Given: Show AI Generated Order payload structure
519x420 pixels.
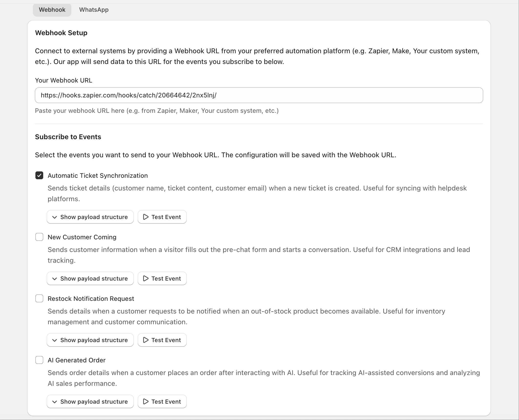Looking at the screenshot, I should pyautogui.click(x=90, y=401).
